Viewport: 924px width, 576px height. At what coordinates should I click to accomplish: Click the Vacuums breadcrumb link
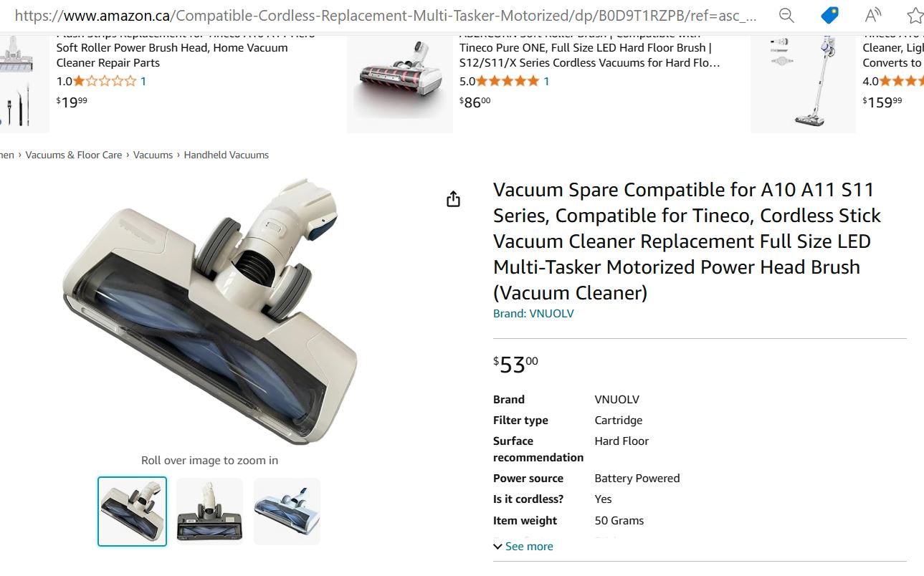point(153,155)
